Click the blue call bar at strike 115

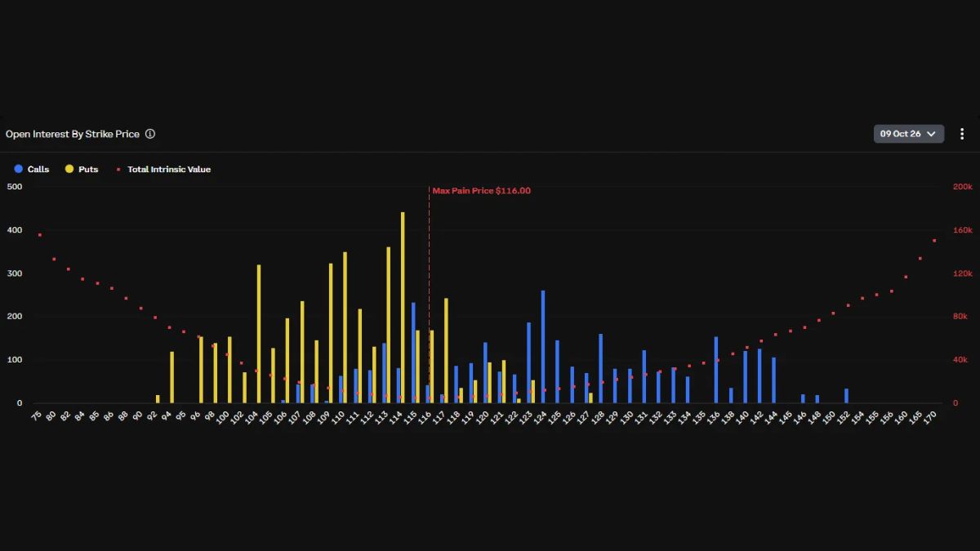pos(413,353)
